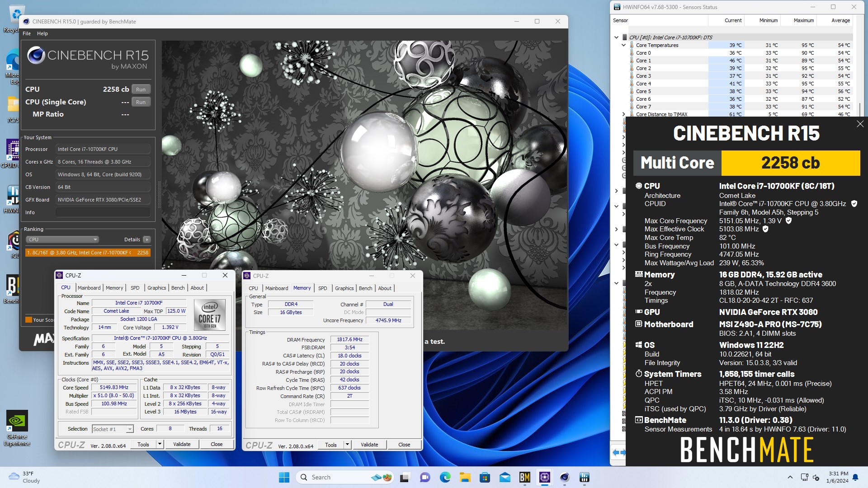Click Validate in the CPU-Z Memory window
This screenshot has height=488, width=868.
point(369,445)
